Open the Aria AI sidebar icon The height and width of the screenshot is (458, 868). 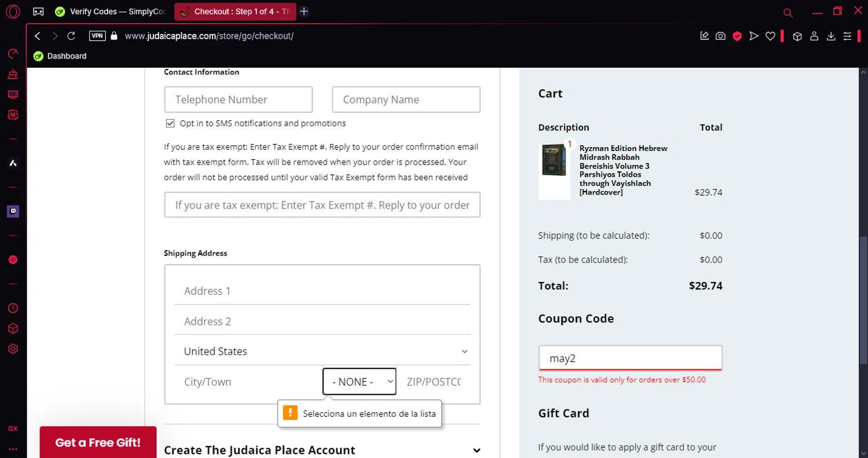tap(13, 163)
